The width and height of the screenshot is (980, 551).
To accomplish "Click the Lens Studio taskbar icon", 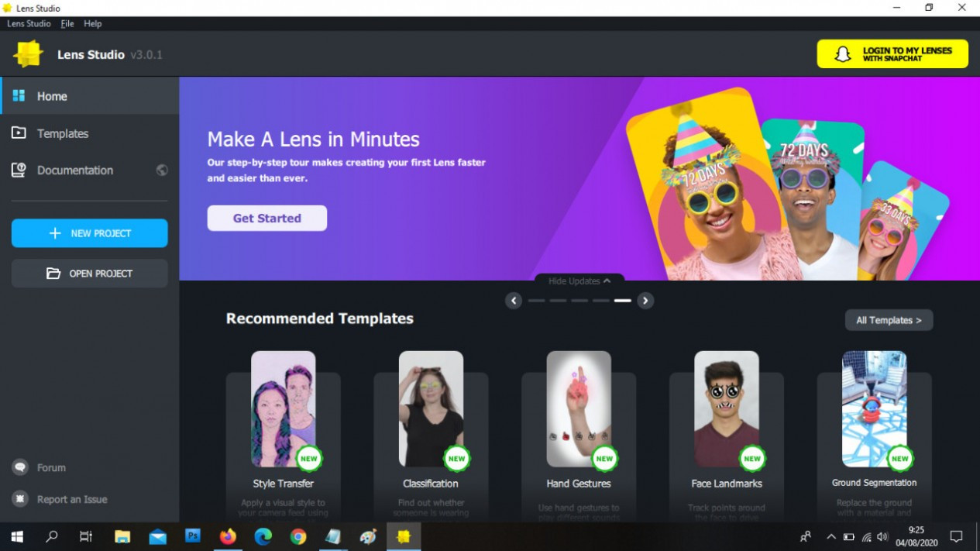I will (x=404, y=536).
